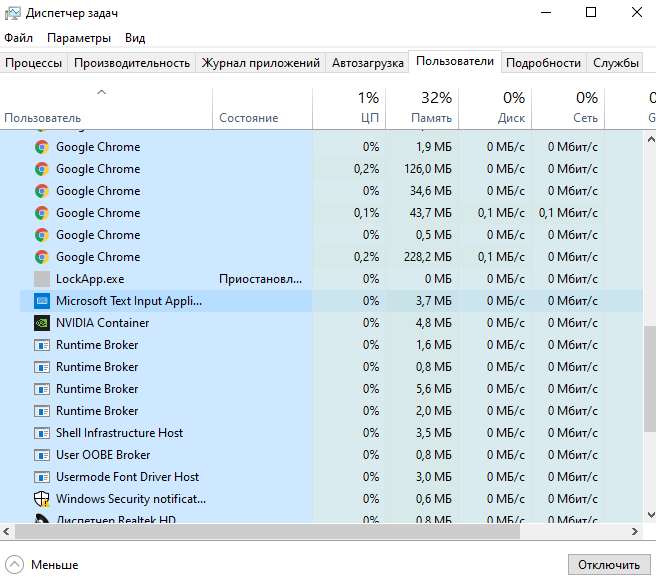Click the 0,1 Мбит/с network value
Viewport: 656px width, 583px height.
(568, 213)
